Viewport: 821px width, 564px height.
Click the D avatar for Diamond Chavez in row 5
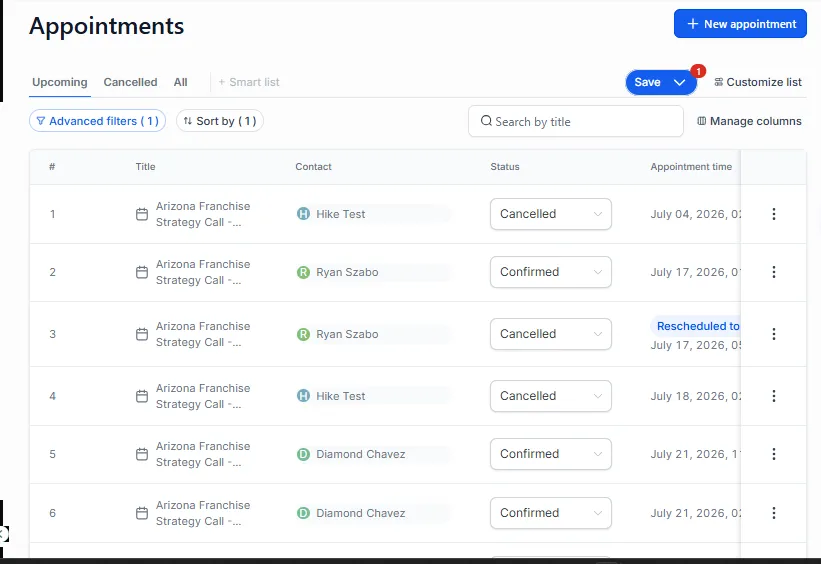point(303,454)
